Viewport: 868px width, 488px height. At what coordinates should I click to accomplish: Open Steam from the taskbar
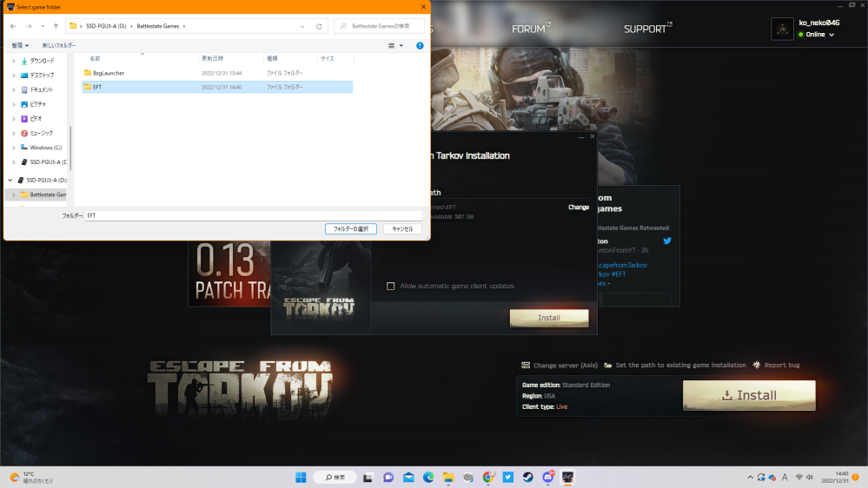click(x=528, y=477)
